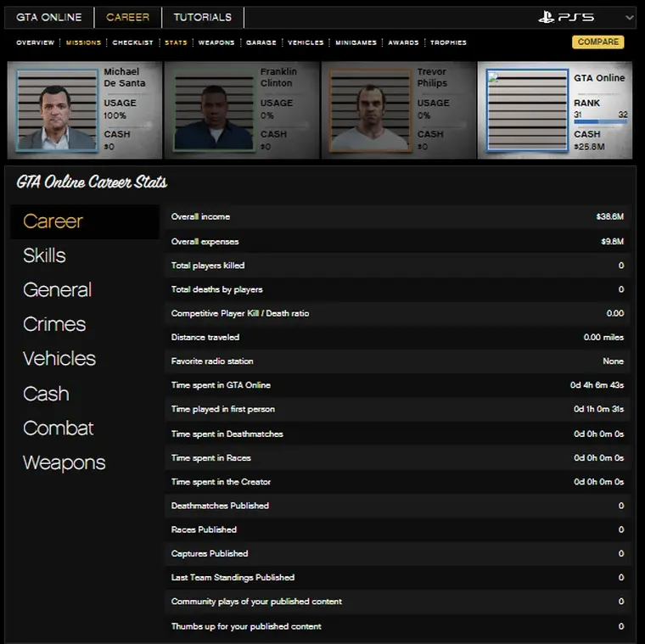Screen dimensions: 645x644
Task: Select the CAREER top tab
Action: [x=128, y=17]
